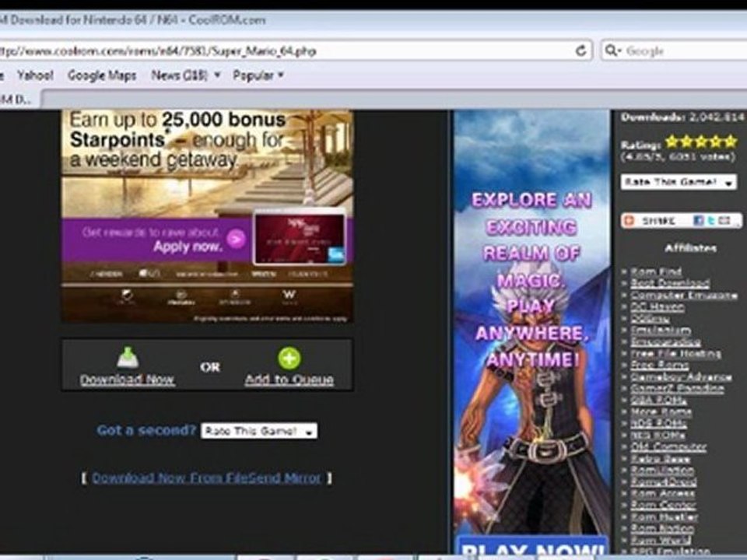Click the Download Now link
The image size is (747, 560).
pyautogui.click(x=127, y=380)
